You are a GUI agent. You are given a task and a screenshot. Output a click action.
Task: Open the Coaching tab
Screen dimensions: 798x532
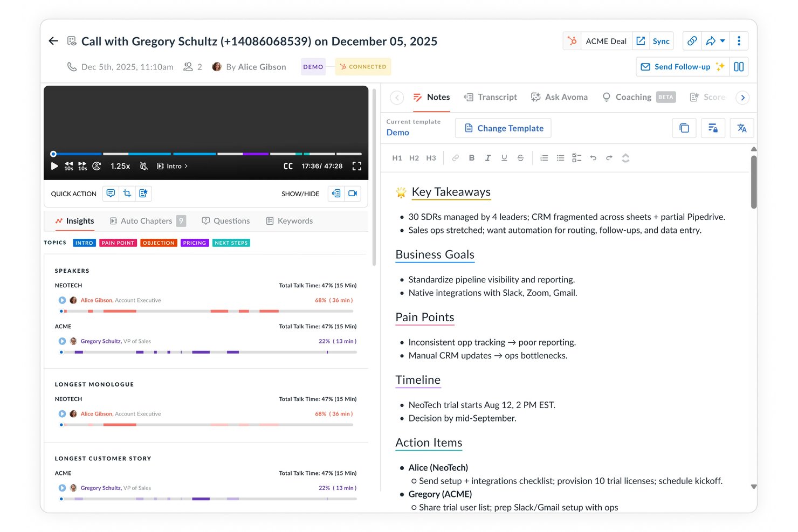(638, 97)
